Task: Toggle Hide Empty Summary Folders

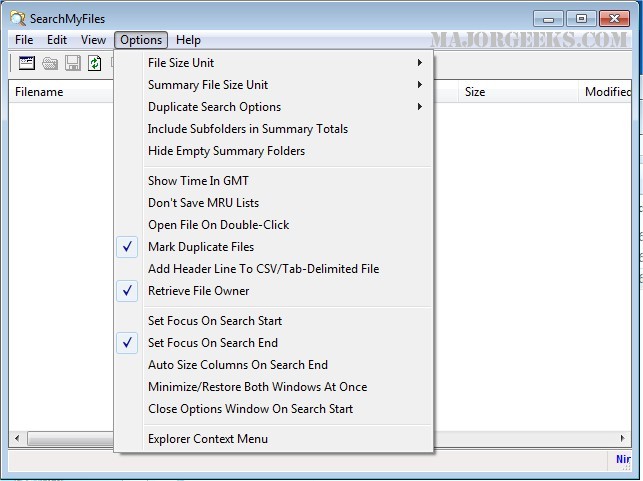Action: click(274, 151)
